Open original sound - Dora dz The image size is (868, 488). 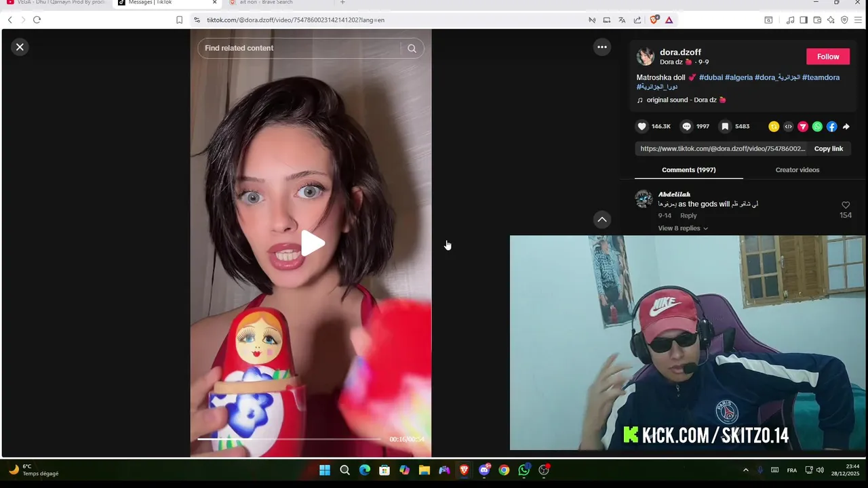(x=682, y=100)
